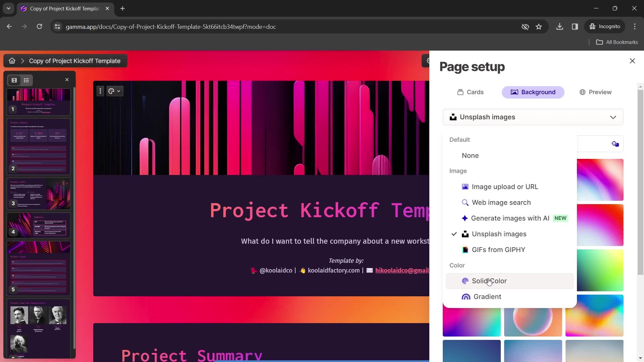
Task: Switch to the Preview tab
Action: click(595, 92)
